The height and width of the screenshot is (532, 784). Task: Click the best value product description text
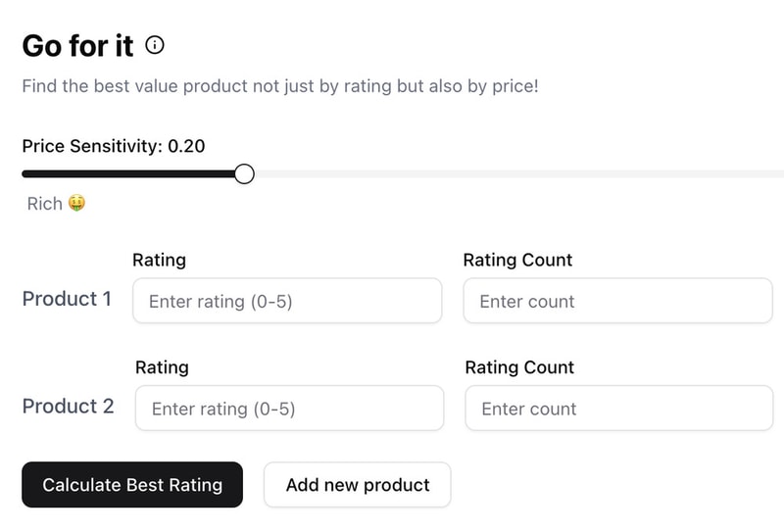pos(280,86)
